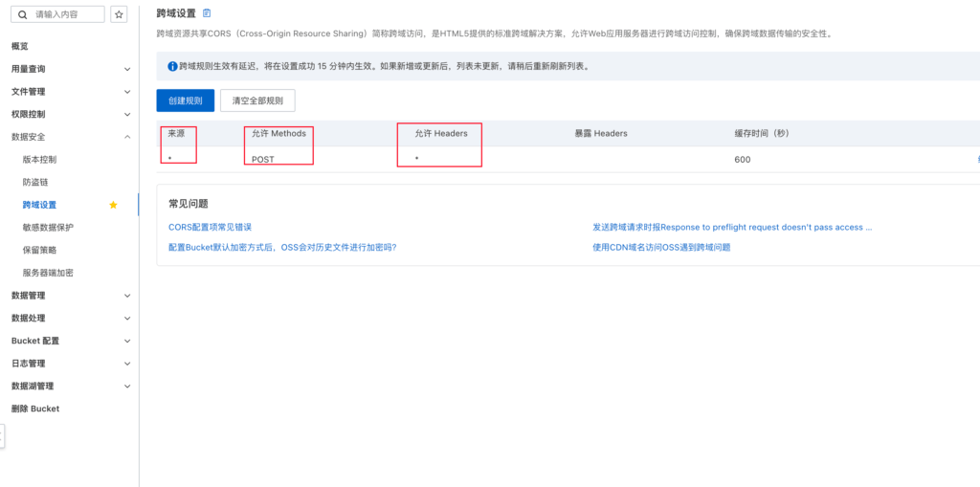Viewport: 980px width, 487px height.
Task: Open the 概览 overview page
Action: click(x=20, y=46)
